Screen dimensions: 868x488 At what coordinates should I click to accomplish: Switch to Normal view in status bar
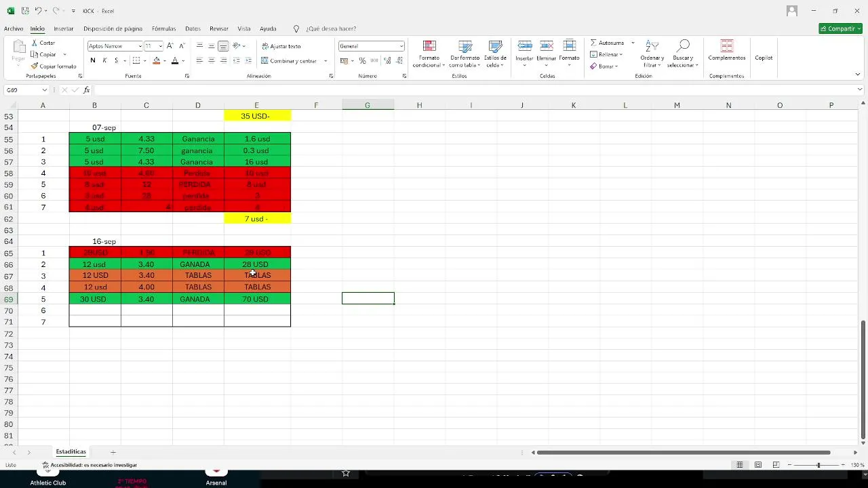(740, 465)
